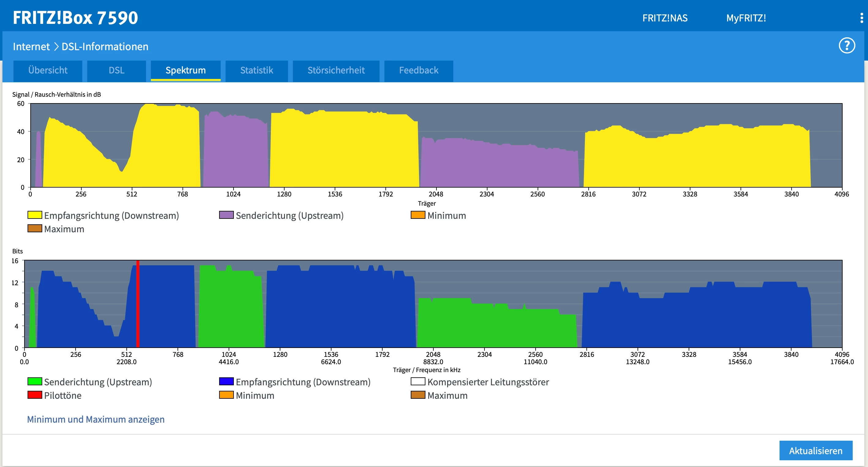Click Minimum und Maximum anzeigen link
Viewport: 868px width, 467px height.
(96, 419)
